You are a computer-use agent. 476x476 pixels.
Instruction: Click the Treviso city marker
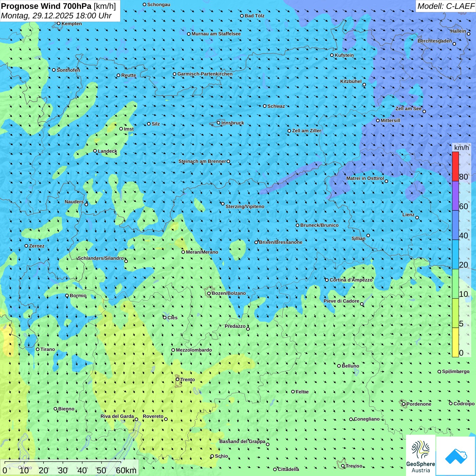(x=343, y=466)
